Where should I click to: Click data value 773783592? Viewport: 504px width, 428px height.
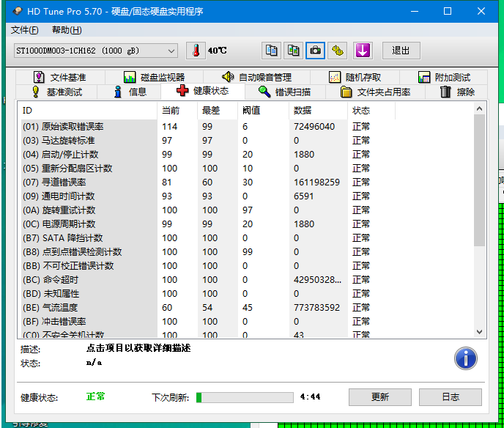click(x=316, y=308)
